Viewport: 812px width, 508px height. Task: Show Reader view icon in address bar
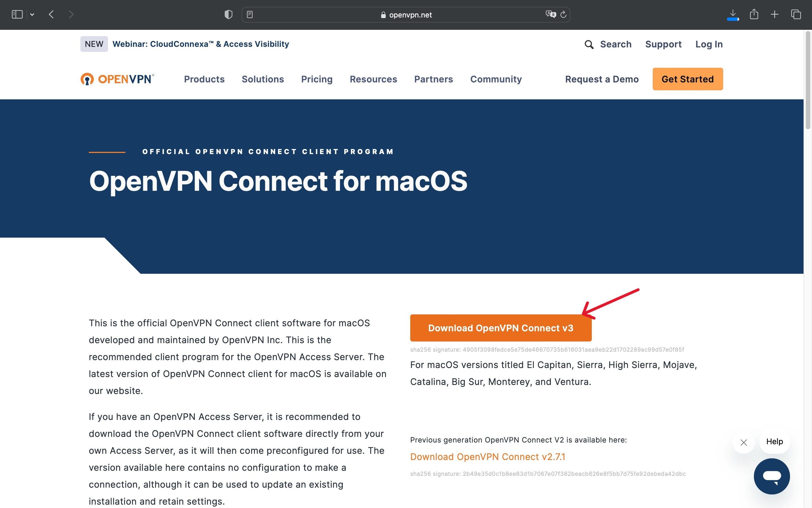coord(250,14)
